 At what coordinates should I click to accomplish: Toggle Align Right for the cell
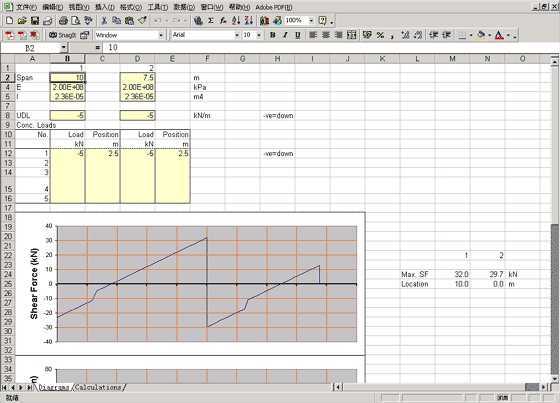[339, 35]
